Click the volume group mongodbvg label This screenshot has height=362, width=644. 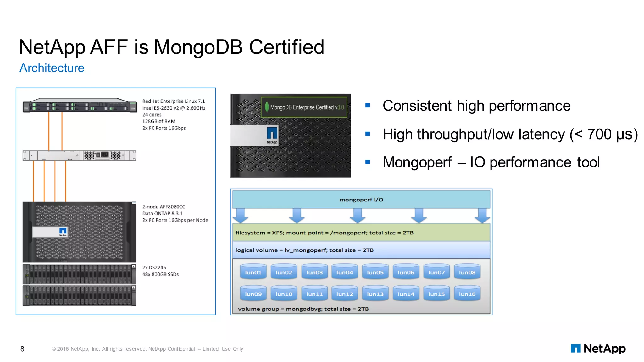coord(303,309)
